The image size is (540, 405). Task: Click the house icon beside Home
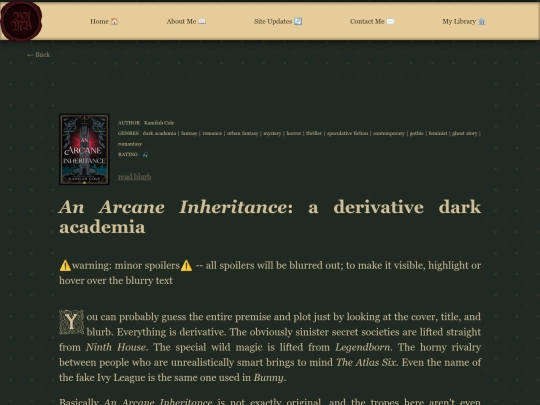pyautogui.click(x=114, y=21)
